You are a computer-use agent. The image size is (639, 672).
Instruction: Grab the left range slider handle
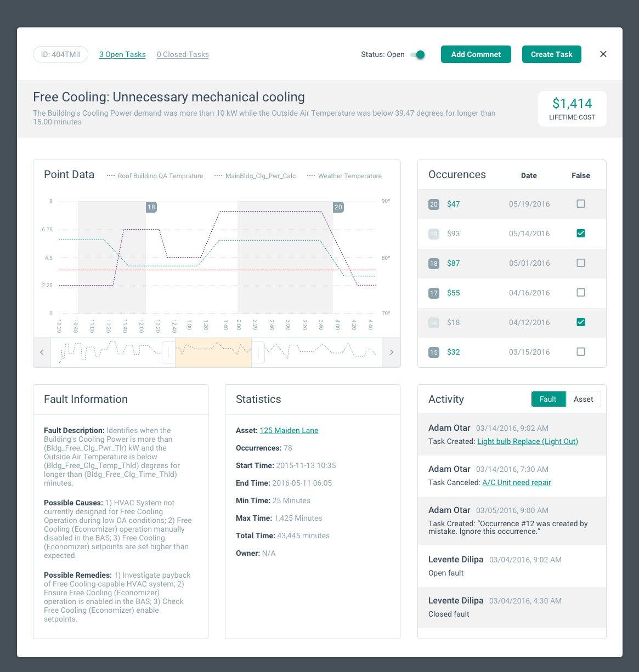(x=168, y=352)
